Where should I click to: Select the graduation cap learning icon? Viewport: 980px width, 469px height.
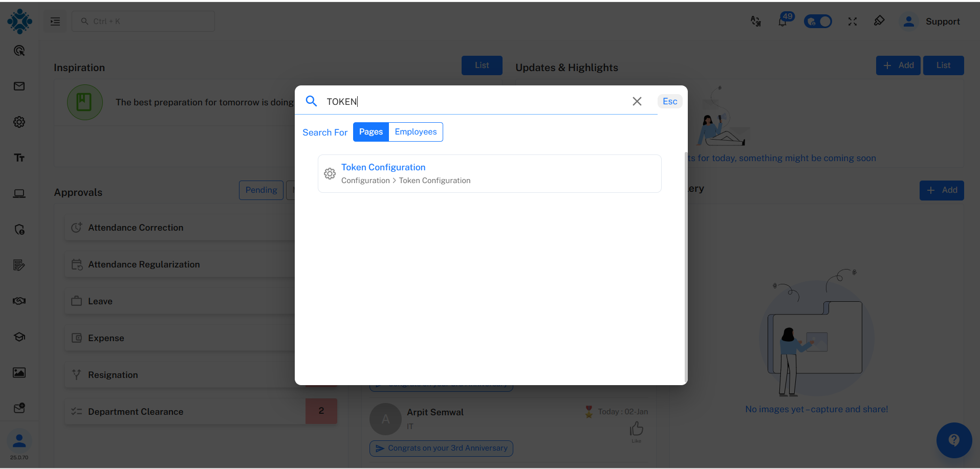click(x=19, y=337)
